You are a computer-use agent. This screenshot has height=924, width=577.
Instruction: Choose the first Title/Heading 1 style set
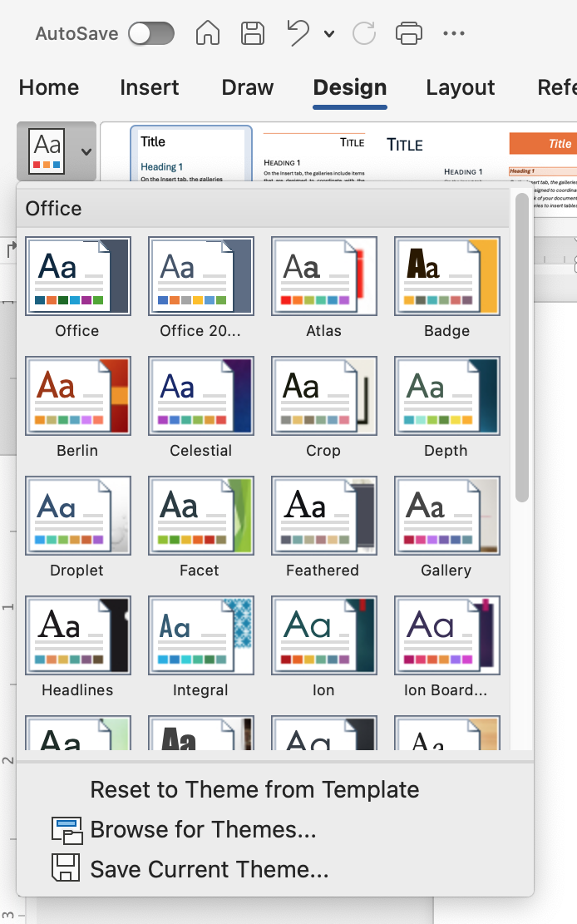coord(191,154)
